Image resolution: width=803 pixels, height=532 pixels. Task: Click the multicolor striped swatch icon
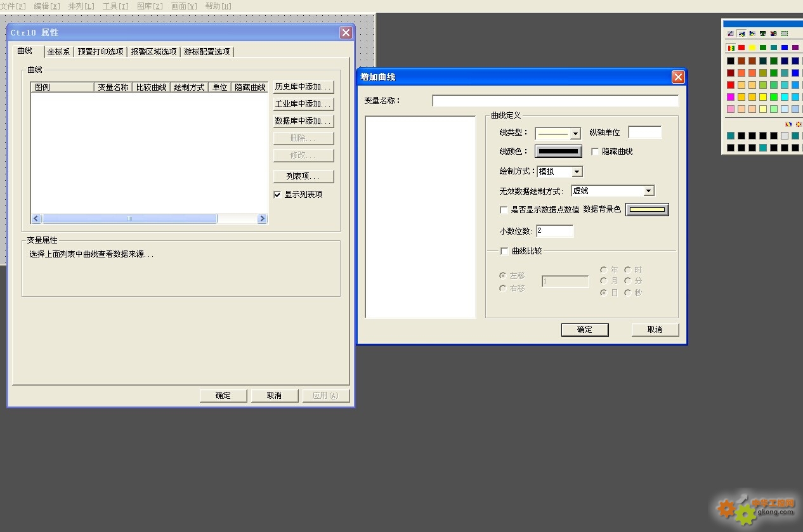click(x=731, y=48)
